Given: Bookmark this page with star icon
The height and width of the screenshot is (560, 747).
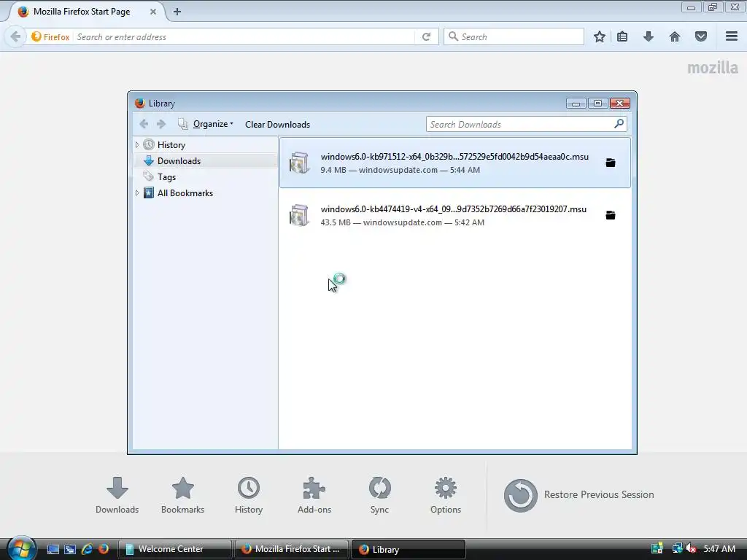Looking at the screenshot, I should (x=600, y=36).
